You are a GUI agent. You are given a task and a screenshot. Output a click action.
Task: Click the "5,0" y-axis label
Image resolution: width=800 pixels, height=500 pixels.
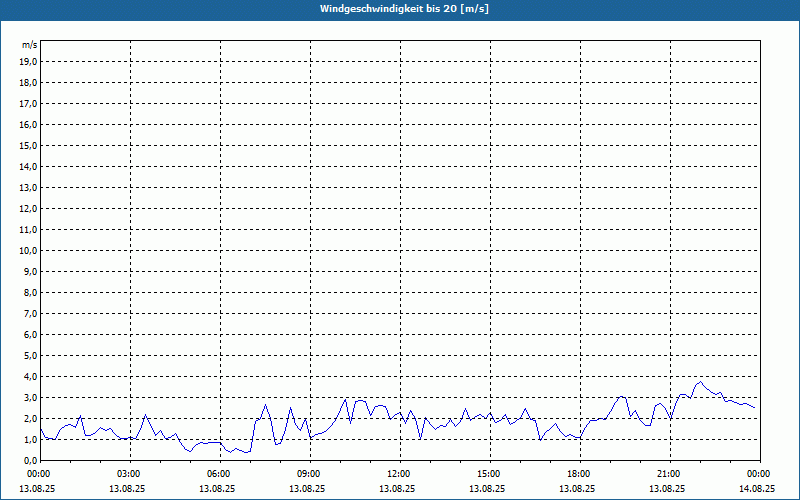[30, 356]
